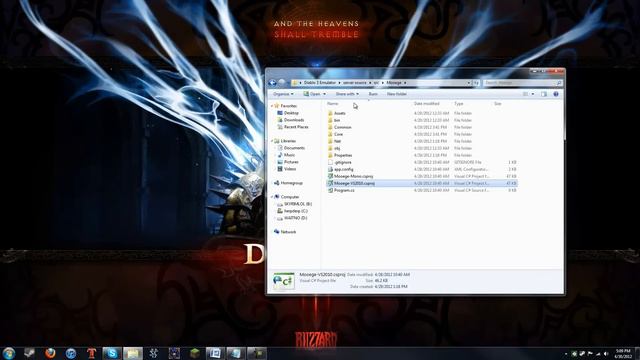Go back with the Explorer Back arrow

tap(273, 82)
